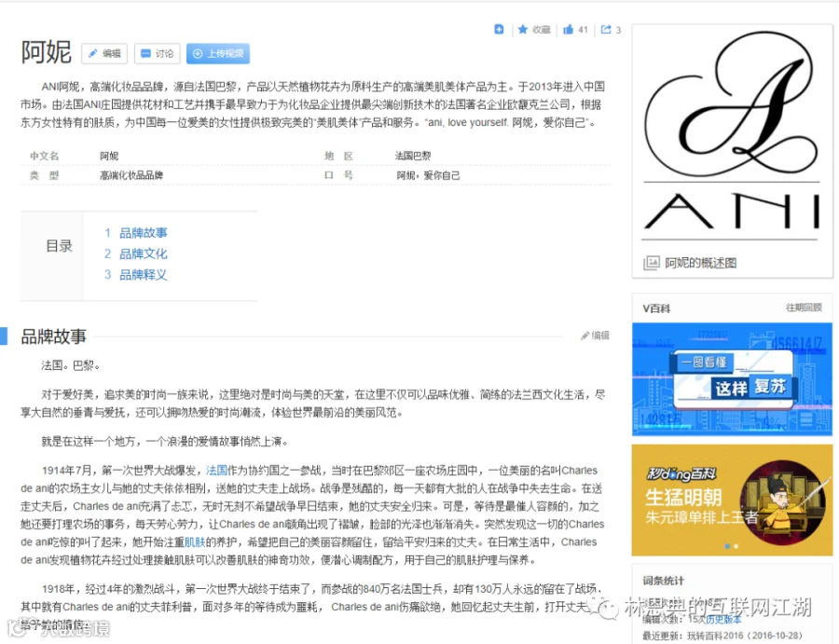Click the image icon next to 阿妮的概述图
The width and height of the screenshot is (839, 644).
click(652, 263)
